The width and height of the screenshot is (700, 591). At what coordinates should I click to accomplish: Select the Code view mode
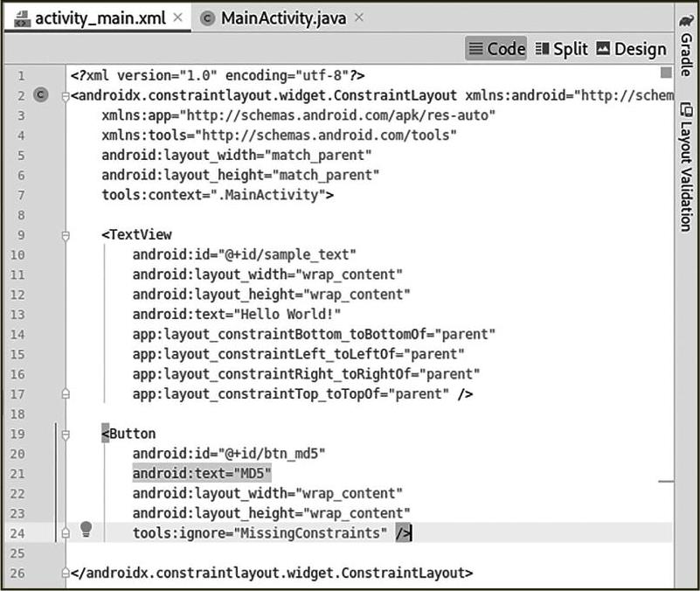point(496,49)
